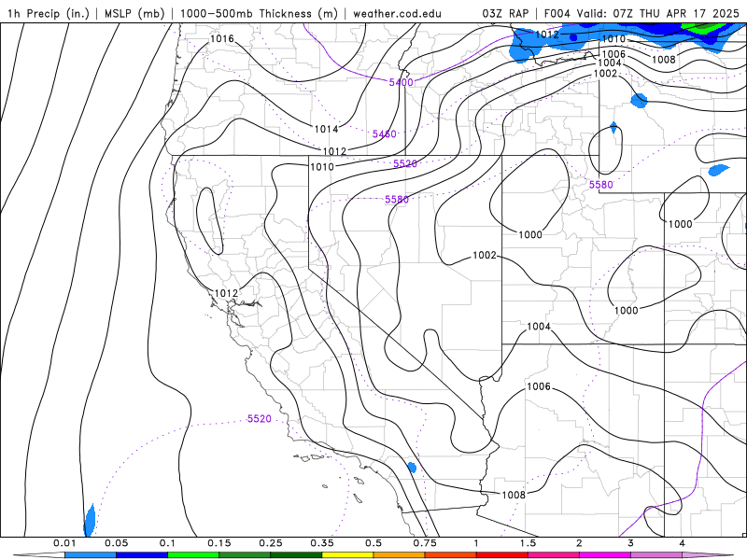Click the legend value 4
This screenshot has width=747, height=560.
[683, 543]
